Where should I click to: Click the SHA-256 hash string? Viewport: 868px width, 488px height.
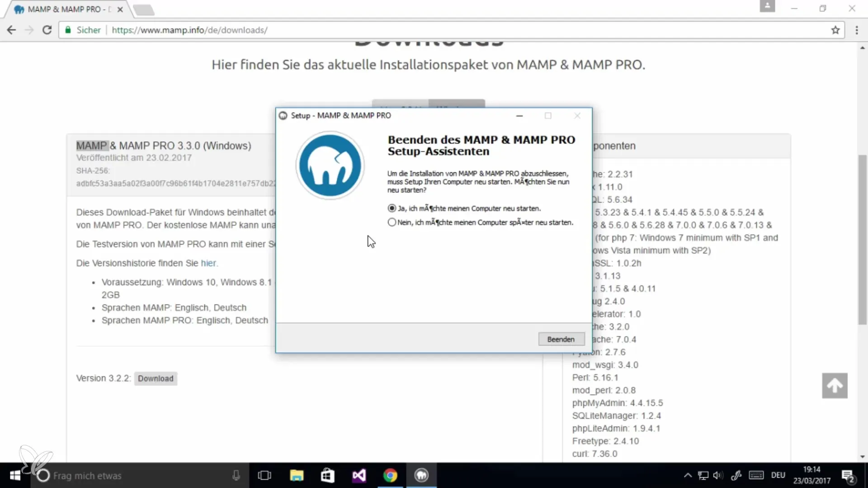click(x=176, y=183)
